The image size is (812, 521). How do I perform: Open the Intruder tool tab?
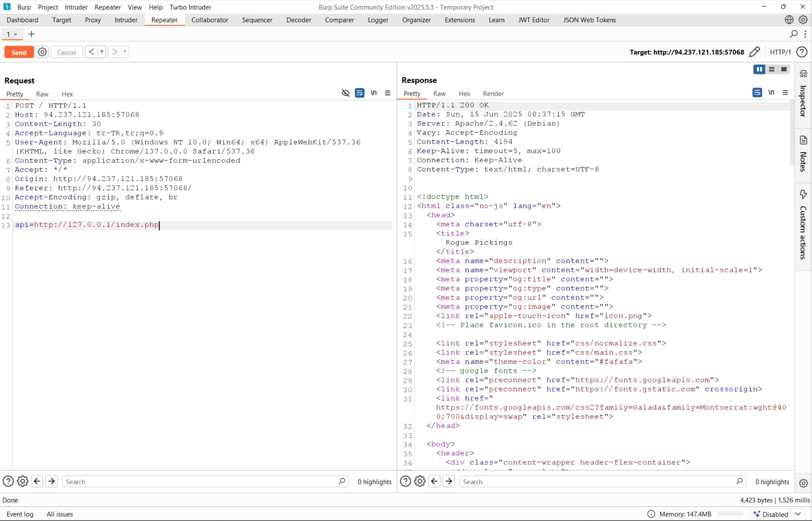pos(126,20)
